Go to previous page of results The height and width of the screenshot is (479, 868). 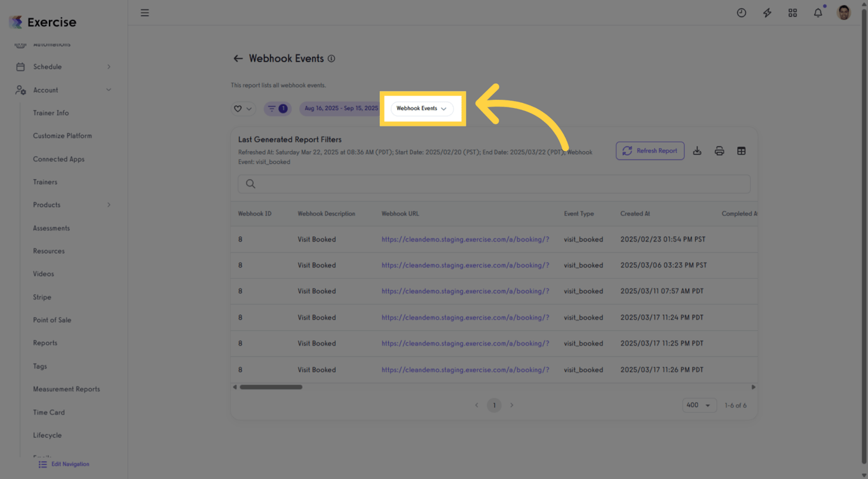477,405
